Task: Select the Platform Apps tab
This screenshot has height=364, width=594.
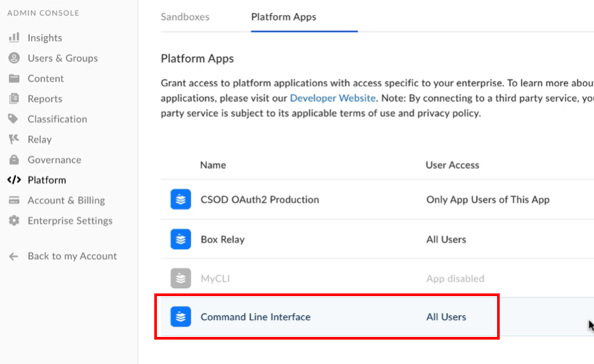Action: coord(283,17)
